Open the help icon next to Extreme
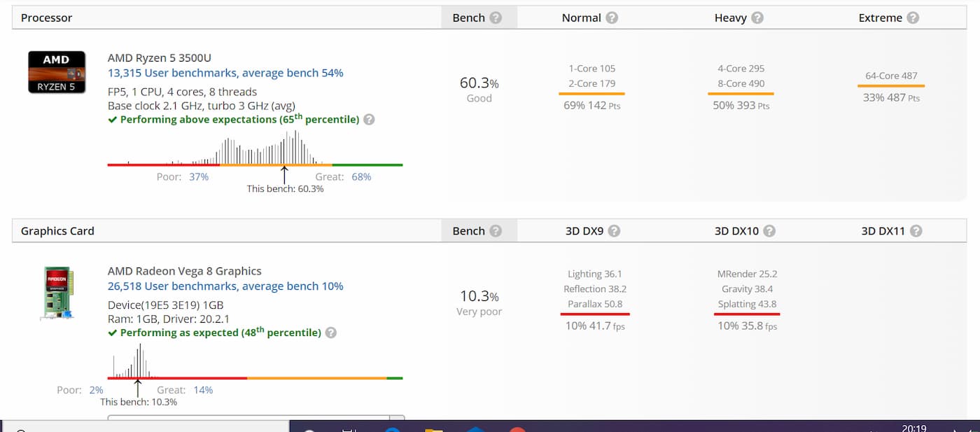This screenshot has height=432, width=980. [913, 18]
